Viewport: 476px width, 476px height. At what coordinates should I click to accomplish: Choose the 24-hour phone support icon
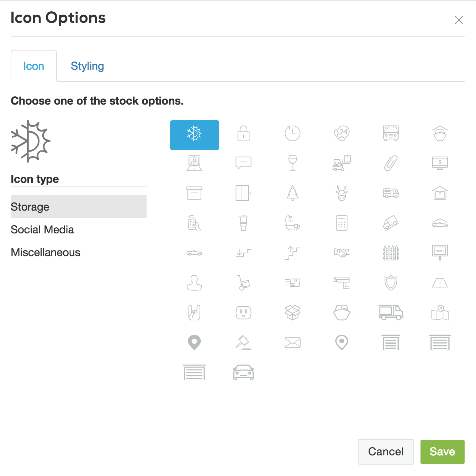pyautogui.click(x=342, y=134)
